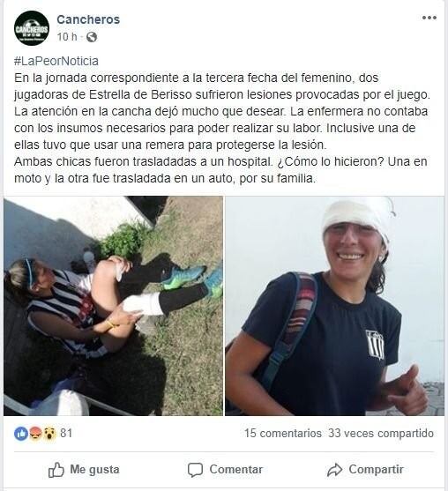Click the surprised reaction emoji icon
The height and width of the screenshot is (491, 448).
tap(49, 434)
